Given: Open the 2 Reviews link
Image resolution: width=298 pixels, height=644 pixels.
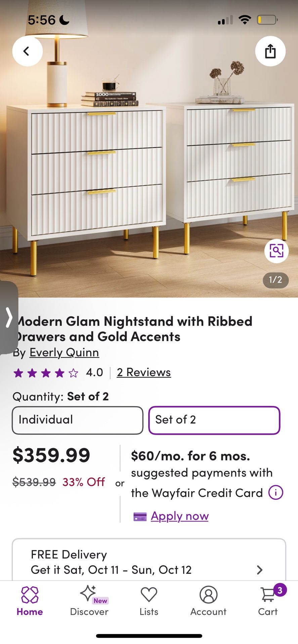Looking at the screenshot, I should tap(143, 372).
